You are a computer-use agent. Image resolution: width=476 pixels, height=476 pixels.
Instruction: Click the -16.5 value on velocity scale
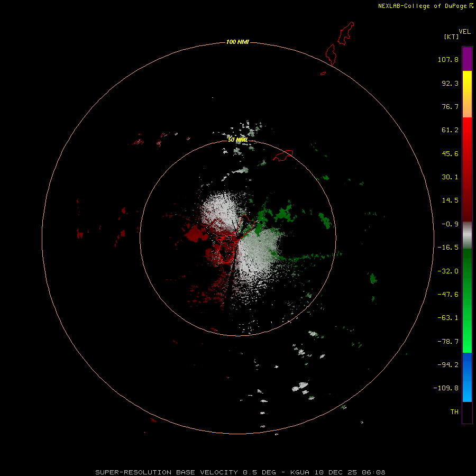click(448, 248)
